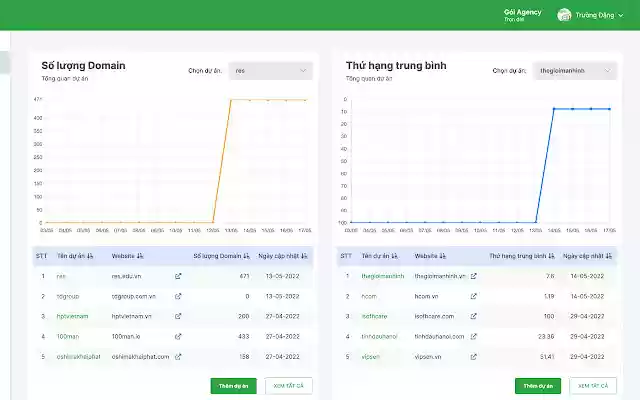The width and height of the screenshot is (640, 400).
Task: Click Thêm dự án under domain table
Action: (x=233, y=386)
